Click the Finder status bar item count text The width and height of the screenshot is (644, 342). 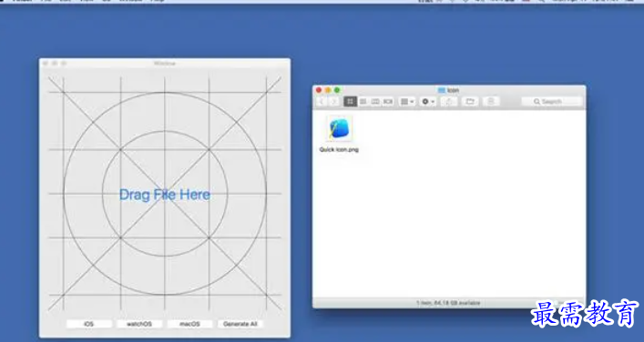448,303
